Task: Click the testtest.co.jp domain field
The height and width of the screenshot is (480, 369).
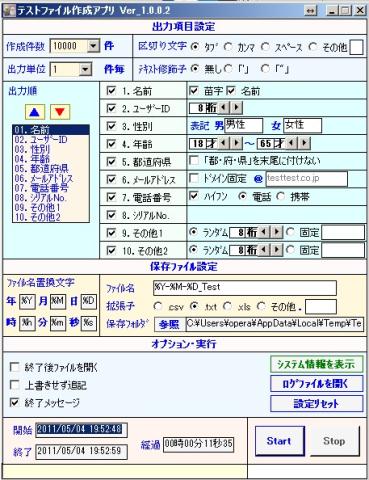Action: (306, 179)
